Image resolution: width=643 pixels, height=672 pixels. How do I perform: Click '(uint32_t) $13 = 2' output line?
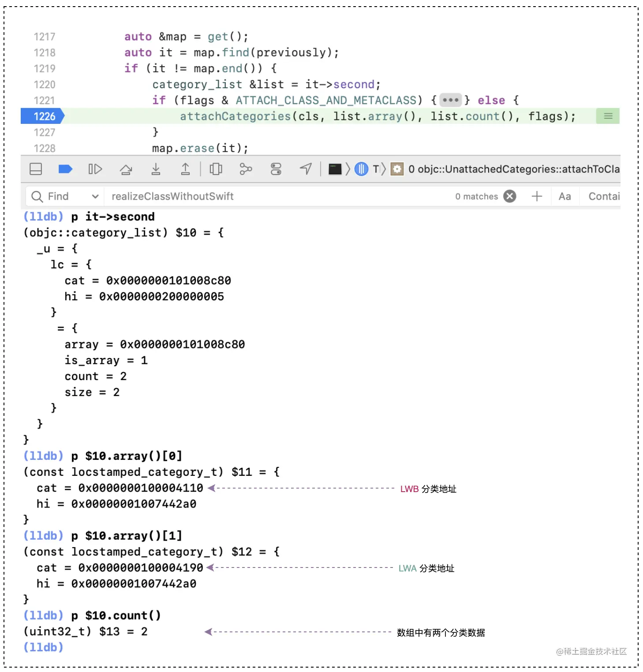point(86,632)
